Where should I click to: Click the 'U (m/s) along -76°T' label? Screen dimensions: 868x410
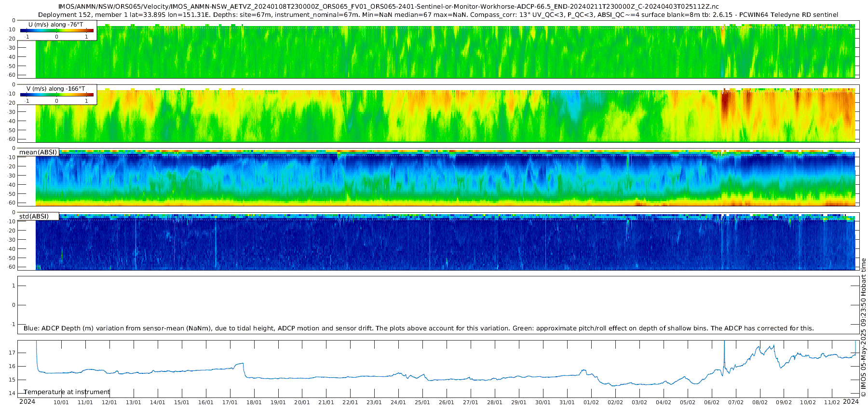click(x=56, y=25)
